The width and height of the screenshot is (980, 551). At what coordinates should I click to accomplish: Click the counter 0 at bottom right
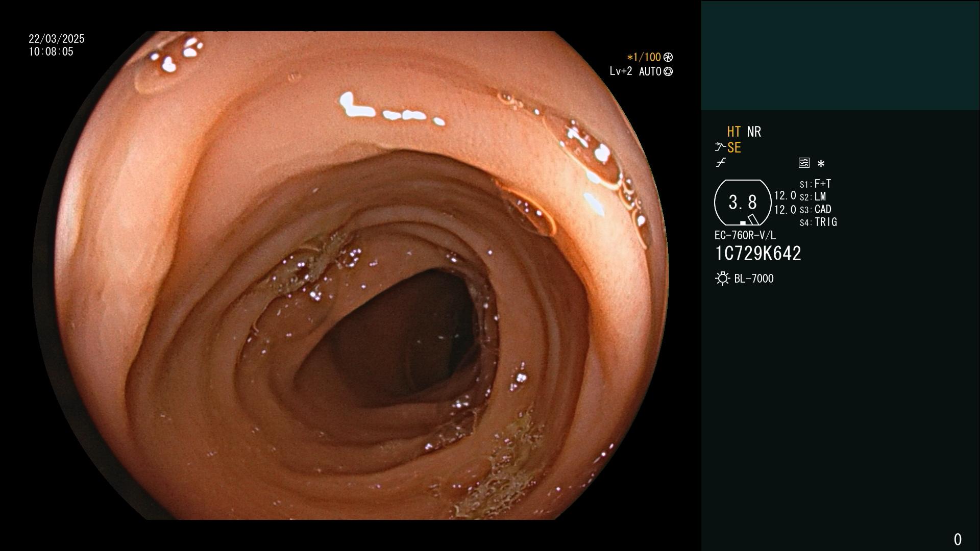958,539
